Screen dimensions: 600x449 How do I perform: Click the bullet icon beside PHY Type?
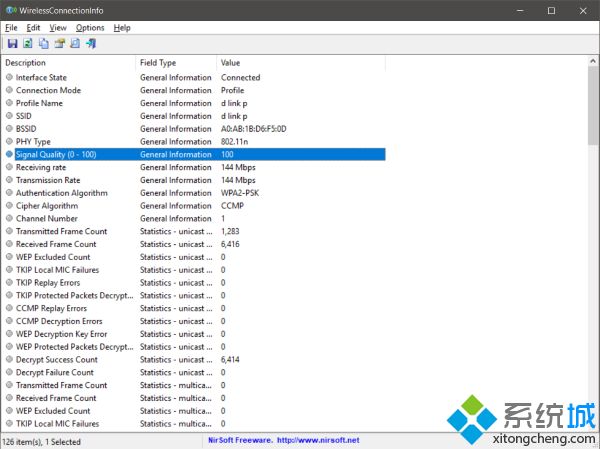(x=10, y=141)
